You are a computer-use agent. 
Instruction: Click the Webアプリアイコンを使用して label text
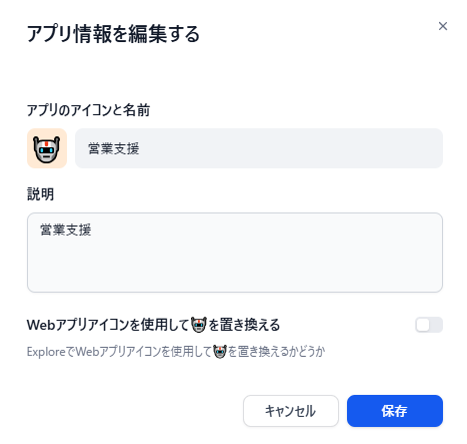click(108, 325)
